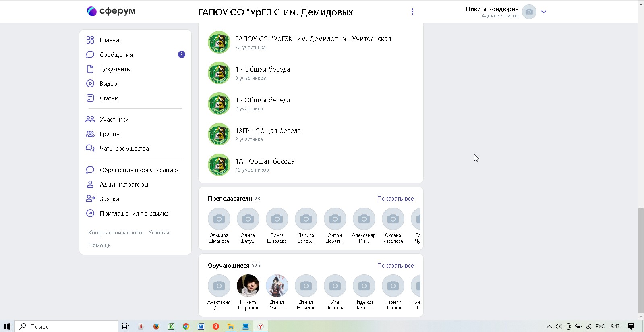Open the 13ГР · Общая беседа chat
The height and width of the screenshot is (332, 644).
(311, 134)
